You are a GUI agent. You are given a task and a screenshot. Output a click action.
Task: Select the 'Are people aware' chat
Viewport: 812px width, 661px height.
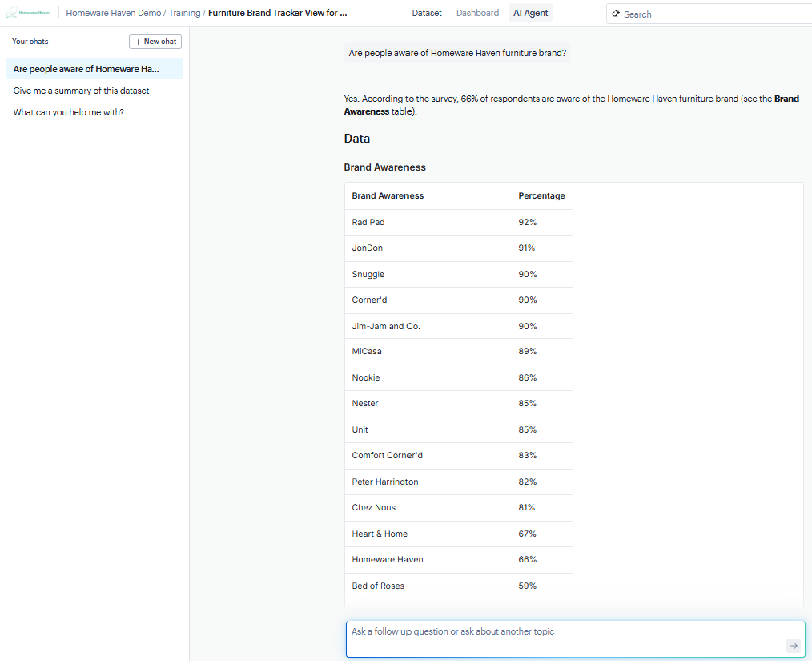pos(86,69)
